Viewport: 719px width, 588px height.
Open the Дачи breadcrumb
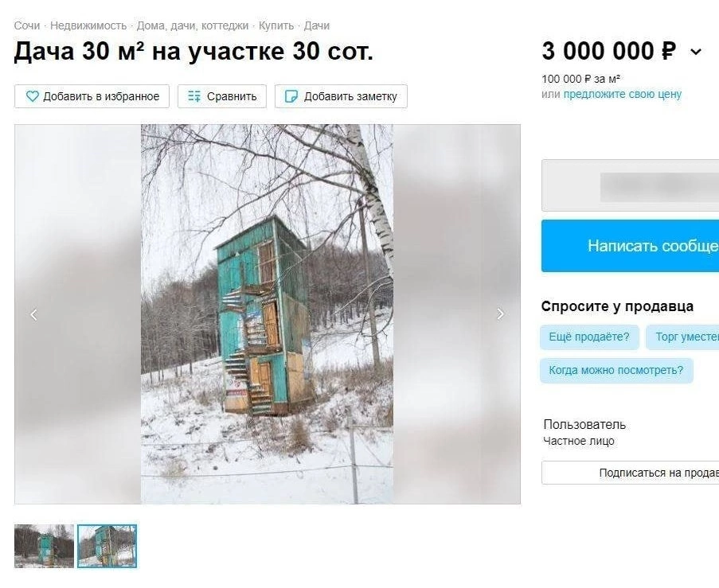(317, 25)
